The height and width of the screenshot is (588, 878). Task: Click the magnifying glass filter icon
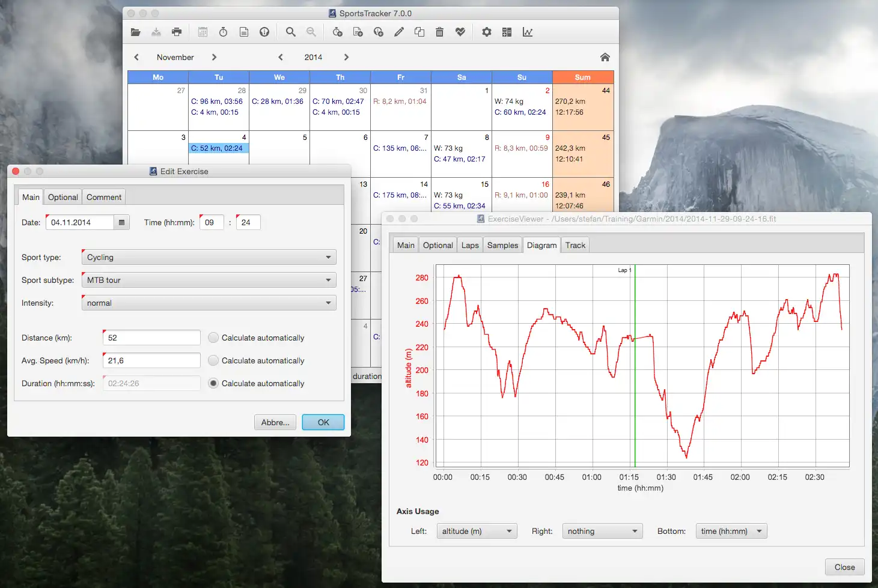tap(291, 32)
